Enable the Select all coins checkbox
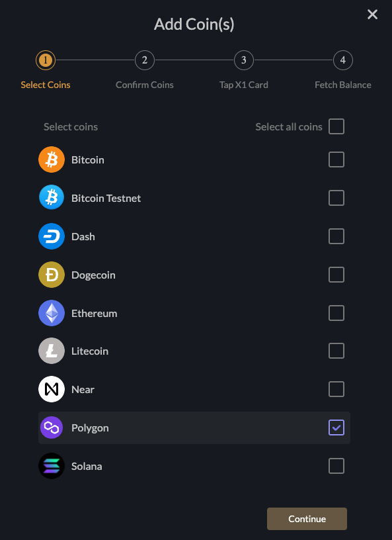The height and width of the screenshot is (540, 392). point(336,126)
